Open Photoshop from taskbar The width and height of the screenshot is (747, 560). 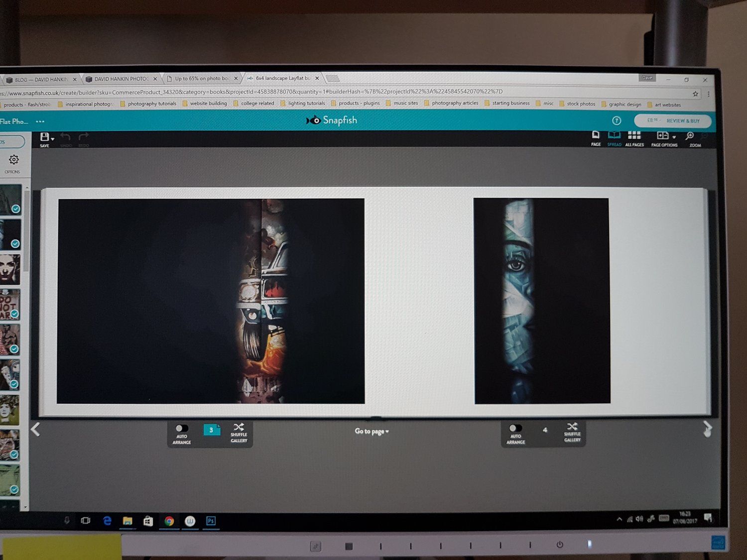click(211, 521)
